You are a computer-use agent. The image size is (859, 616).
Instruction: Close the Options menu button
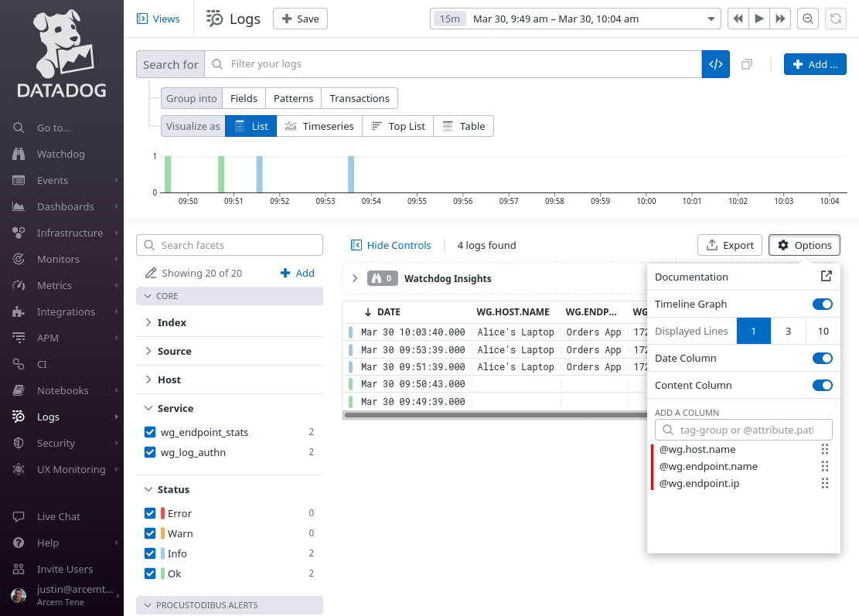coord(804,245)
